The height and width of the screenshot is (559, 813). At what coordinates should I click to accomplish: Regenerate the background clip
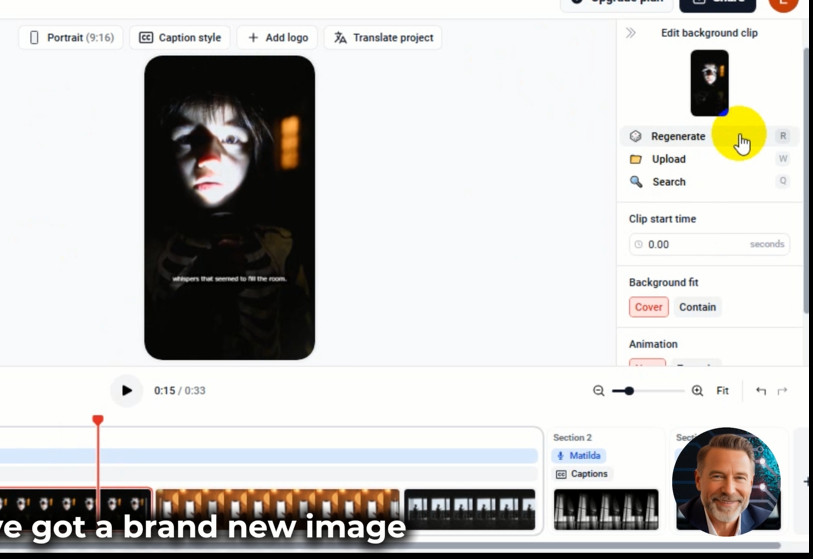[707, 136]
